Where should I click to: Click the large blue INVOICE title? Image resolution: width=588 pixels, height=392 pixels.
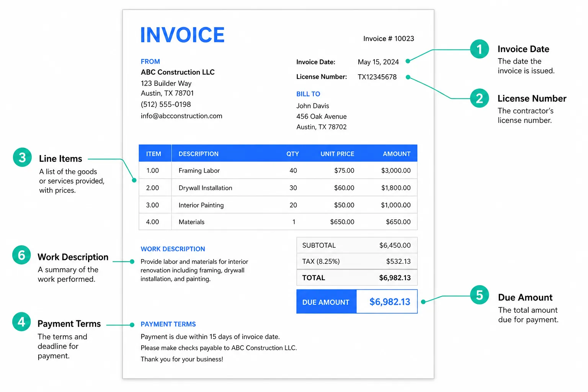182,35
